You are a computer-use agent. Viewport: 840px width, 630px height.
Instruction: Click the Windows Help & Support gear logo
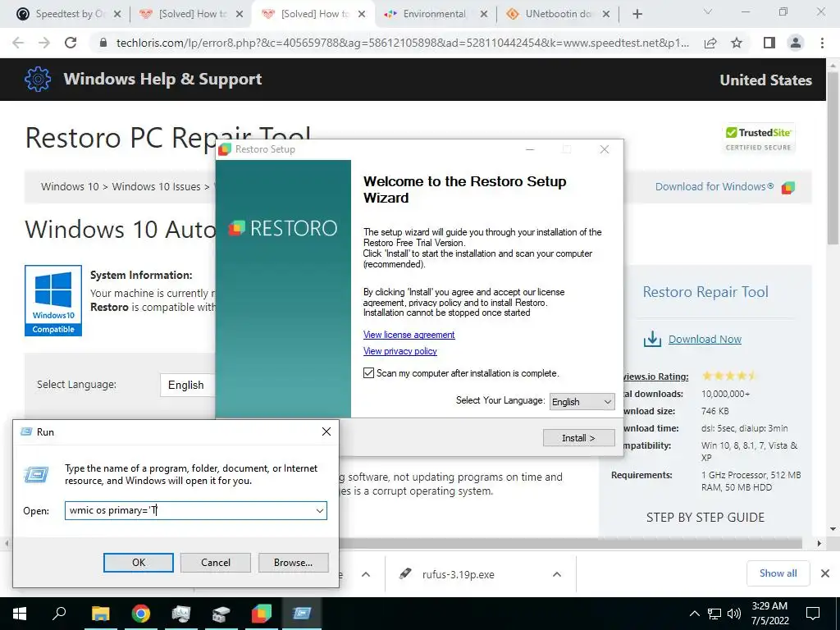coord(38,80)
